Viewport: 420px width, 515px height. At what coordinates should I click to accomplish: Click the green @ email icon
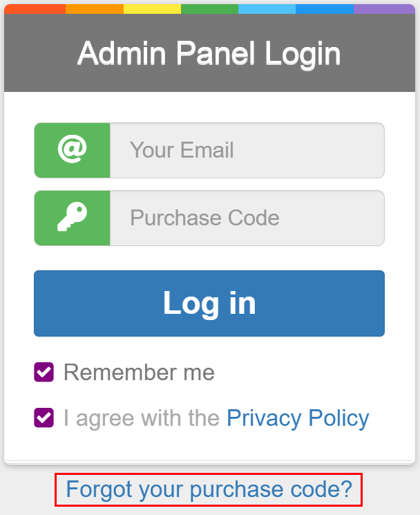pyautogui.click(x=72, y=150)
